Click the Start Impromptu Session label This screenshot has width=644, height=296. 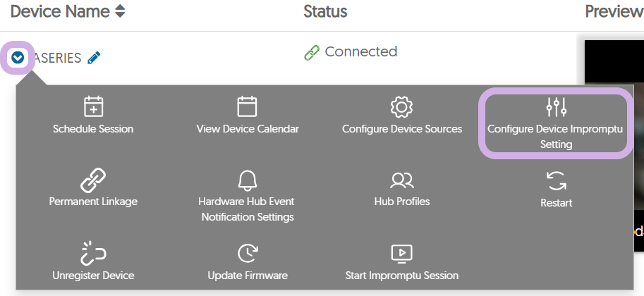[401, 276]
